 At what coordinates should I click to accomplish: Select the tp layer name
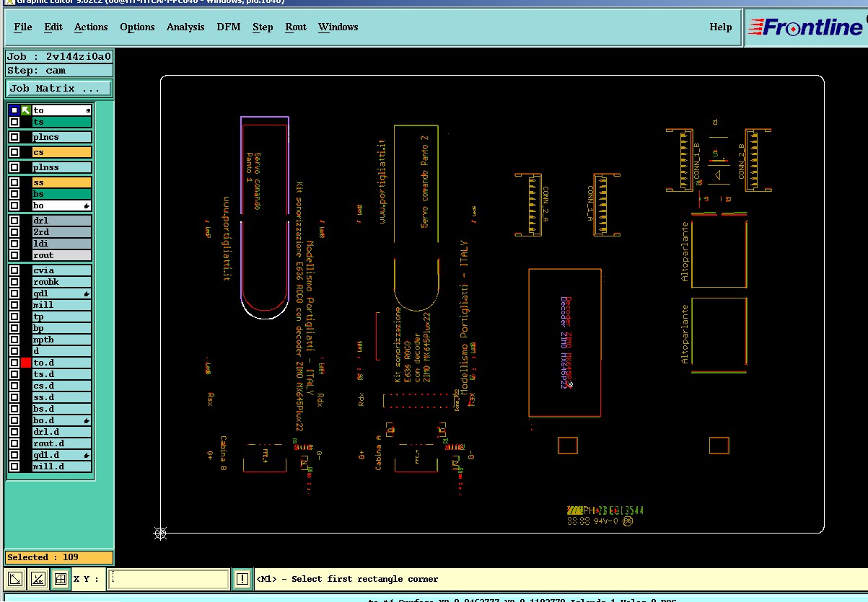(61, 317)
